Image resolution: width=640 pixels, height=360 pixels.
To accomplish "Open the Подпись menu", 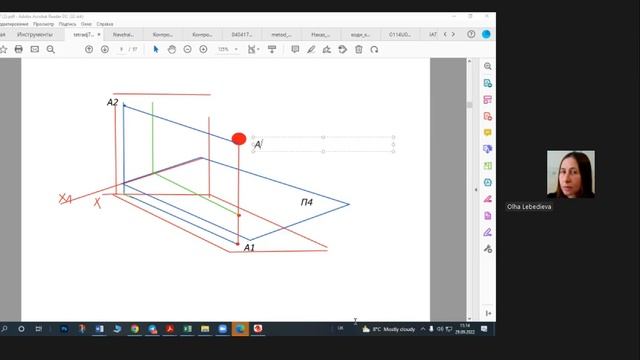I will [67, 24].
